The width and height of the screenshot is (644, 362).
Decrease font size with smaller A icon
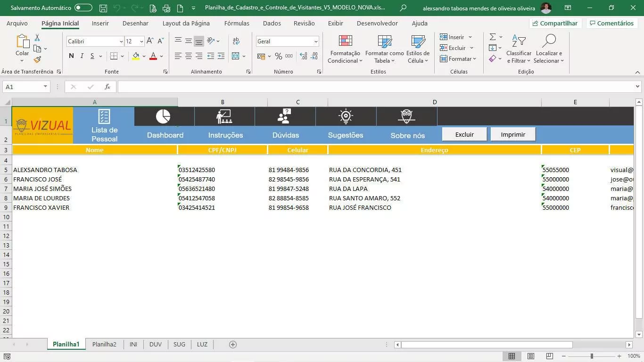click(x=160, y=41)
